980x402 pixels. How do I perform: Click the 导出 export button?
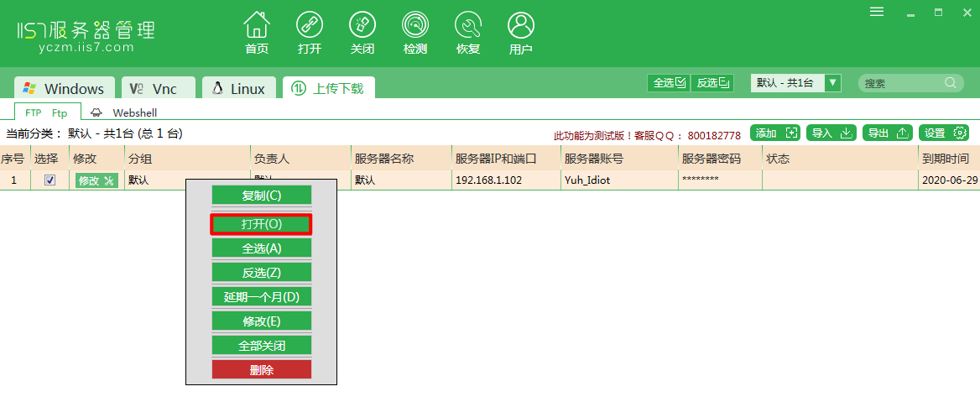(888, 133)
